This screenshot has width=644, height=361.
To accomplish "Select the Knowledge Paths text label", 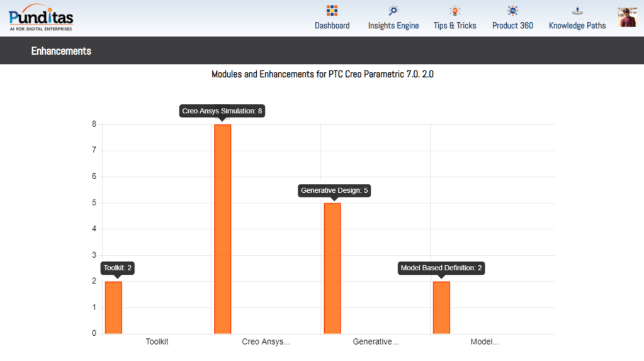I will point(577,26).
